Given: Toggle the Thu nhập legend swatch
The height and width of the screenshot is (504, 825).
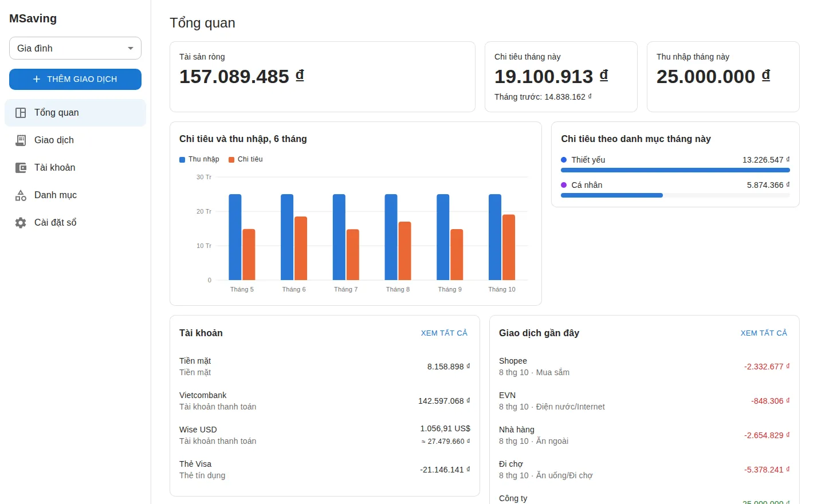Looking at the screenshot, I should pyautogui.click(x=182, y=160).
